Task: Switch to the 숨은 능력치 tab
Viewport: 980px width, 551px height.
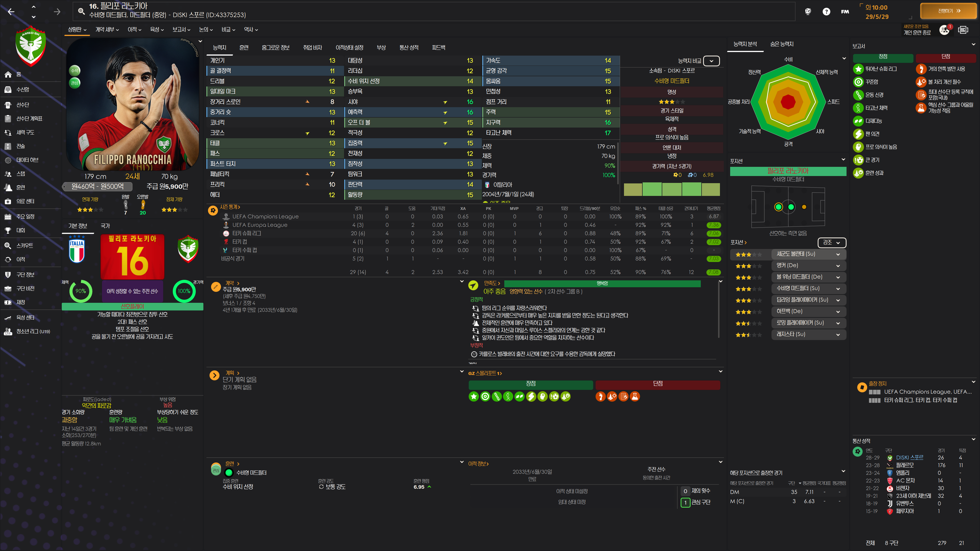Action: (x=782, y=44)
